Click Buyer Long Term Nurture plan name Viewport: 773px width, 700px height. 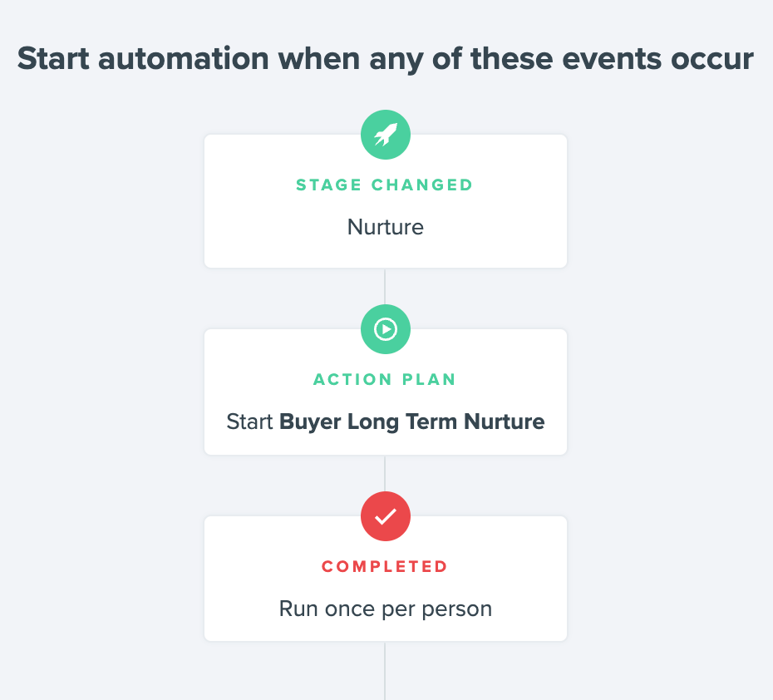pos(412,422)
